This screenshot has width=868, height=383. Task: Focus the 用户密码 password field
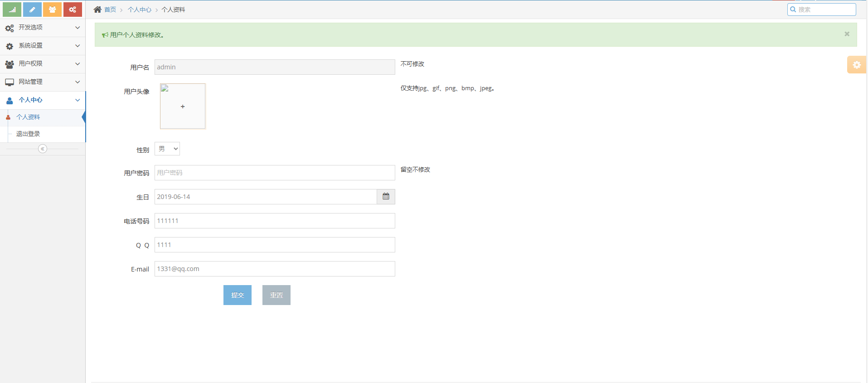coord(275,173)
